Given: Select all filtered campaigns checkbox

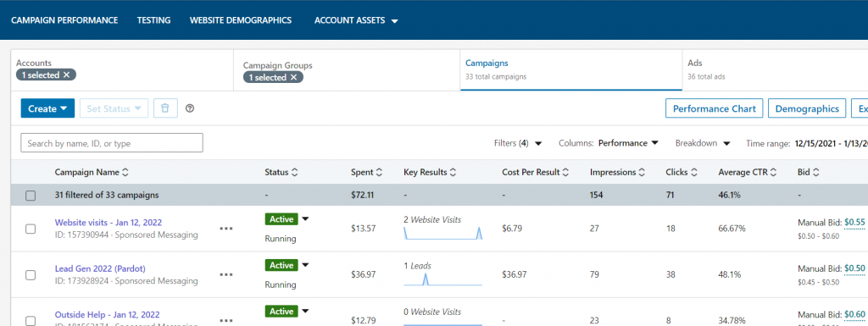Looking at the screenshot, I should point(31,195).
